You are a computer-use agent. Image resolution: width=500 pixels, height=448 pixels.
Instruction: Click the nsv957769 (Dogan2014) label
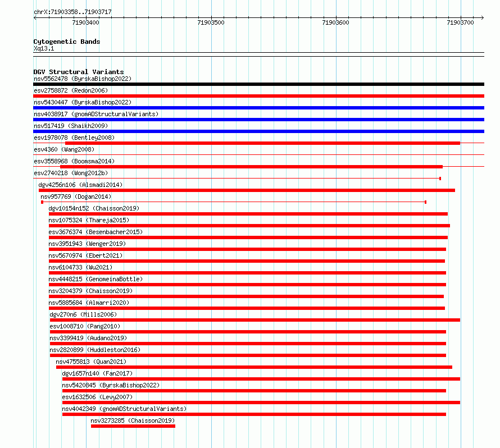tap(76, 196)
